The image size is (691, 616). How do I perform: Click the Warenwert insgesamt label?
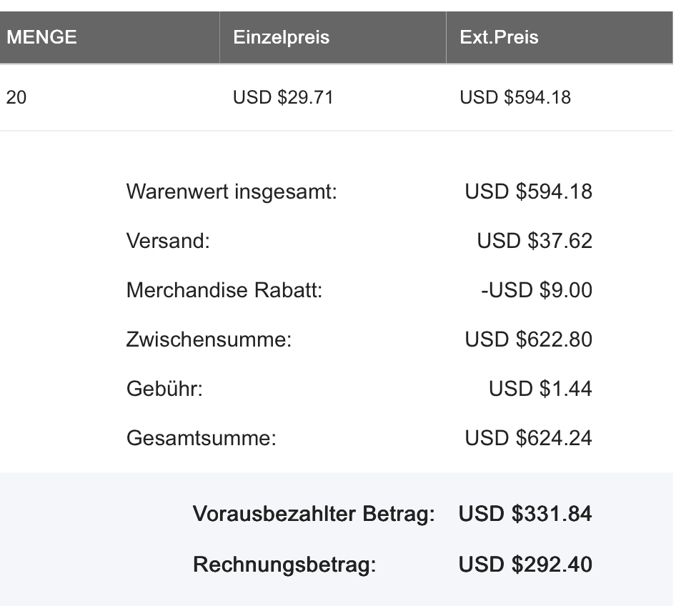click(x=232, y=192)
